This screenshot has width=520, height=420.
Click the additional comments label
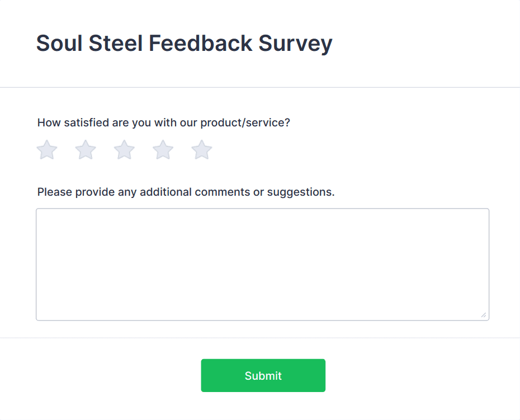[185, 192]
